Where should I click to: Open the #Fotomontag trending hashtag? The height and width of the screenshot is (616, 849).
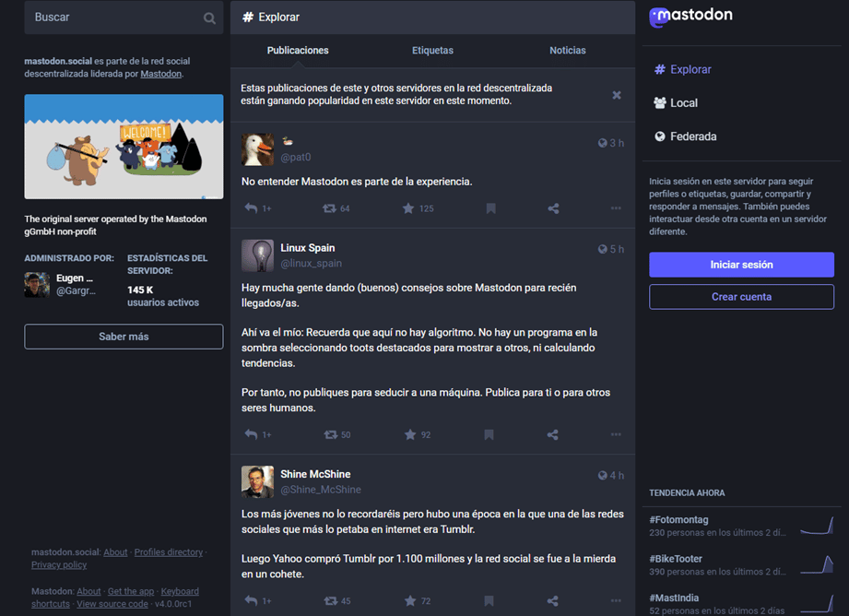click(678, 519)
